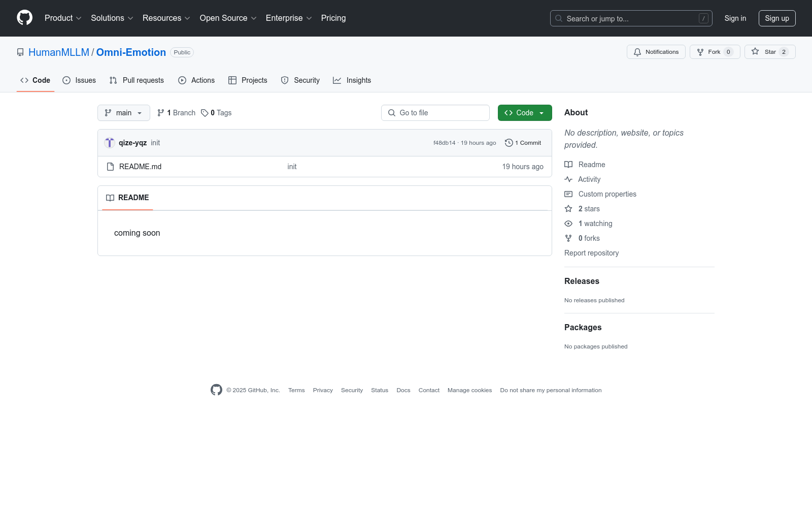
Task: Click the About heading
Action: coord(576,113)
